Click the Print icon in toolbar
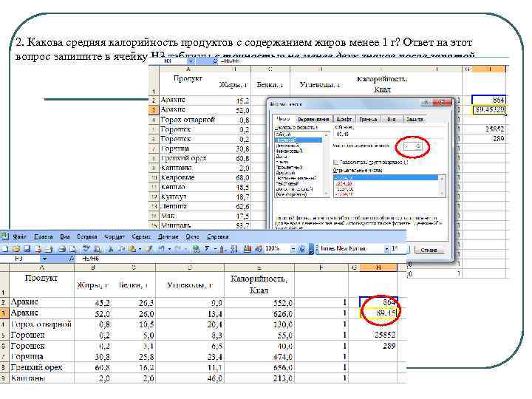This screenshot has height=399, width=532. click(62, 249)
